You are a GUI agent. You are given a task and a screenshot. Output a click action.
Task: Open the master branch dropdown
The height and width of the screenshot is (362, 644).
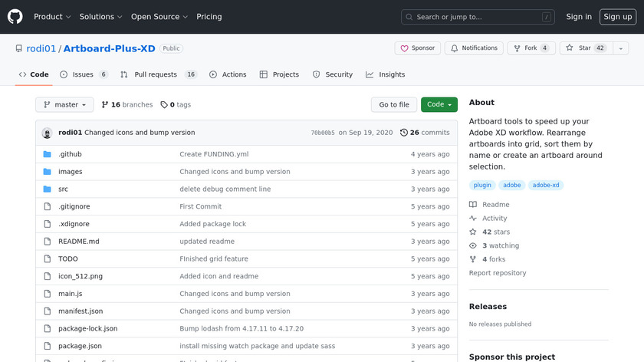pyautogui.click(x=64, y=104)
